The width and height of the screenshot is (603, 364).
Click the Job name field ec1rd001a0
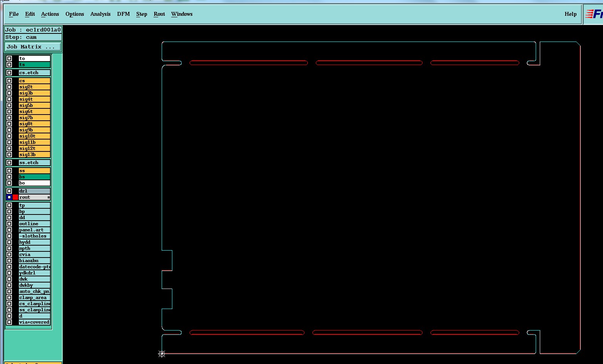coord(33,30)
